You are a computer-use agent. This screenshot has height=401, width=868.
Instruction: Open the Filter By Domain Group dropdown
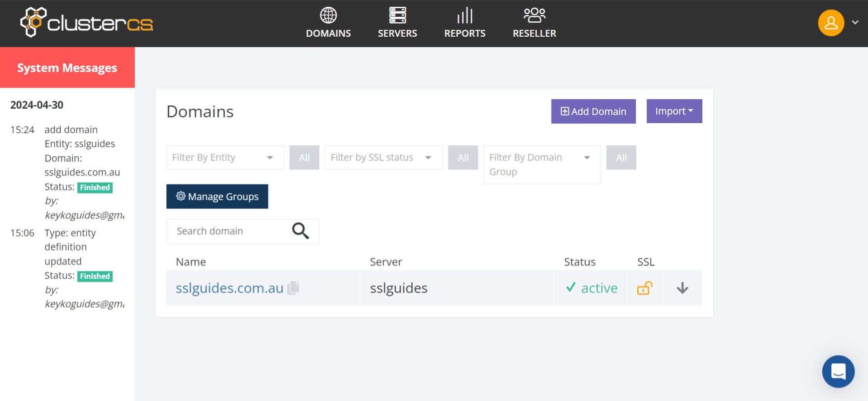pos(542,164)
